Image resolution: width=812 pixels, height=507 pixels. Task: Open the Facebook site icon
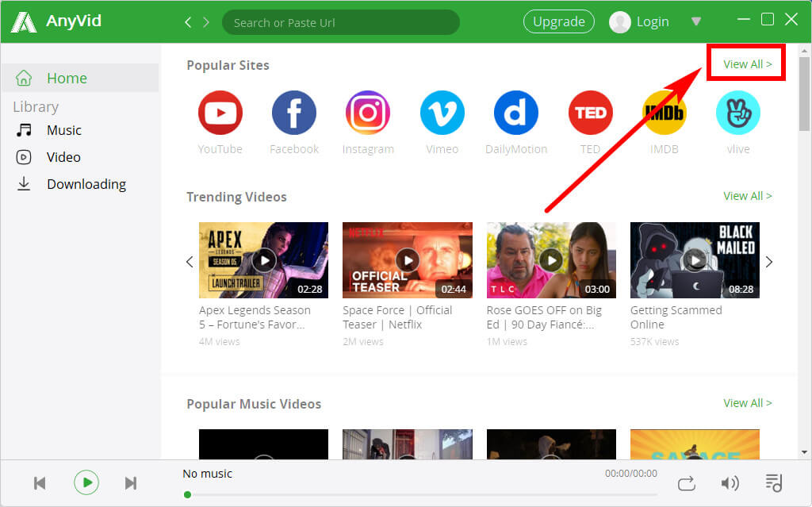coord(294,113)
